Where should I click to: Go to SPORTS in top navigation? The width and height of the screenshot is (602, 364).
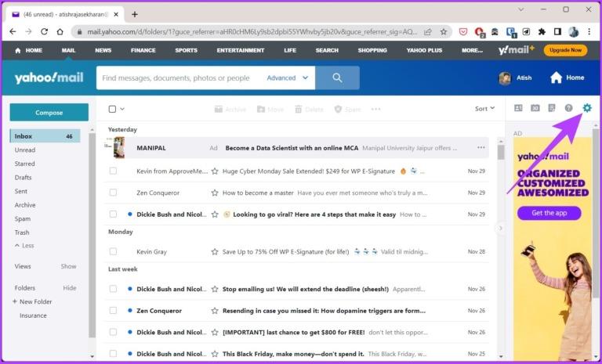(x=187, y=50)
